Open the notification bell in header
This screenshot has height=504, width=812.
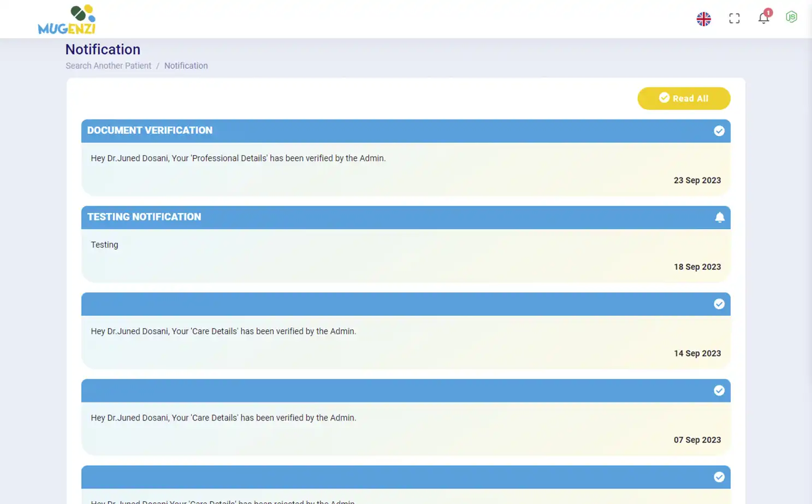(x=763, y=19)
